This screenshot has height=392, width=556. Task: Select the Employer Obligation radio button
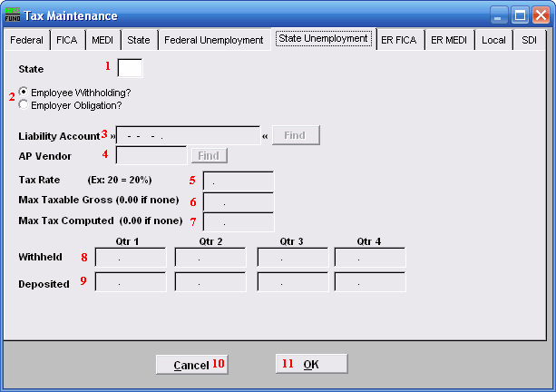coord(24,105)
